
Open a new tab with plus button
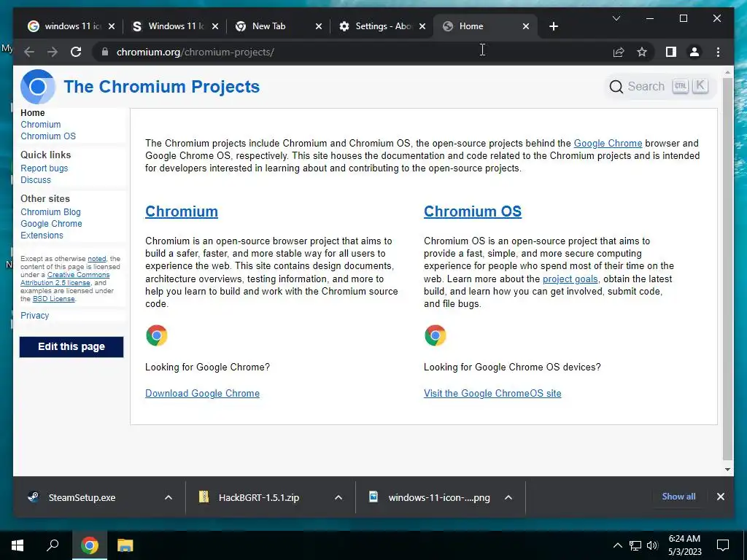553,26
